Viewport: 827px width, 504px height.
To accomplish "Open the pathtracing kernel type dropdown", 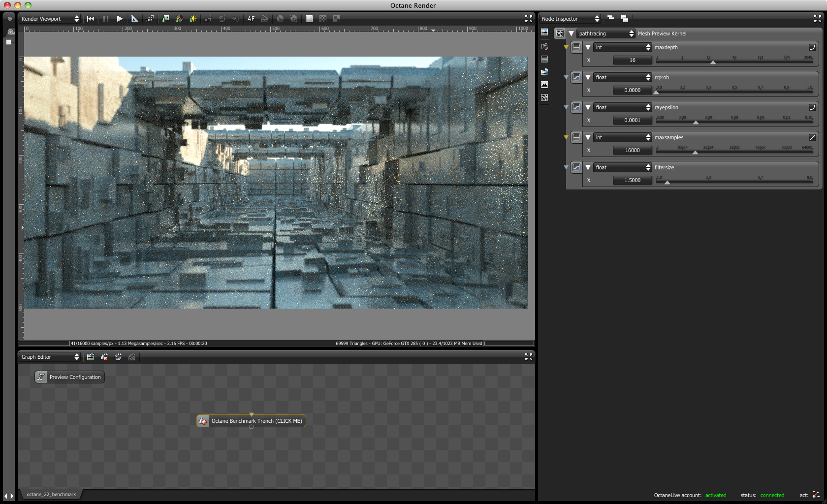I will click(606, 33).
